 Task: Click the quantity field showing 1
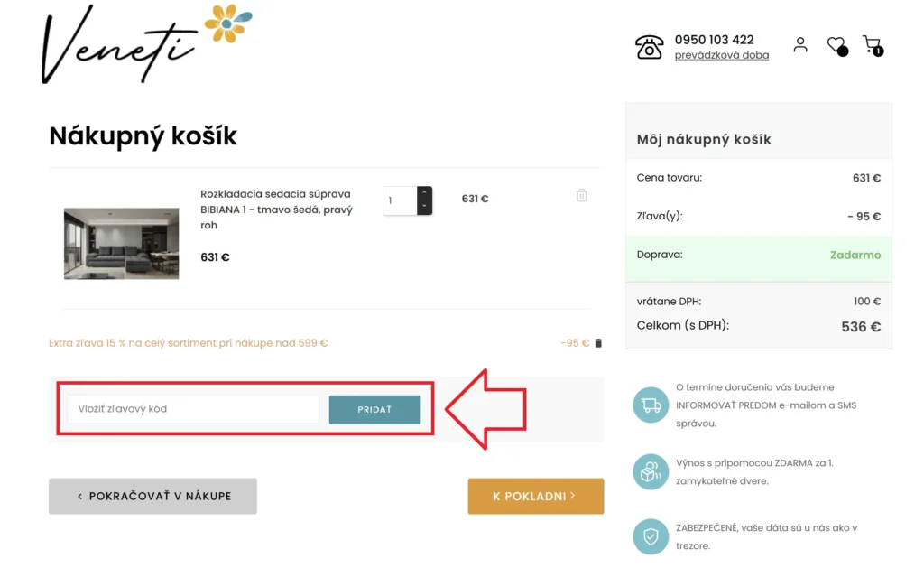pos(400,200)
